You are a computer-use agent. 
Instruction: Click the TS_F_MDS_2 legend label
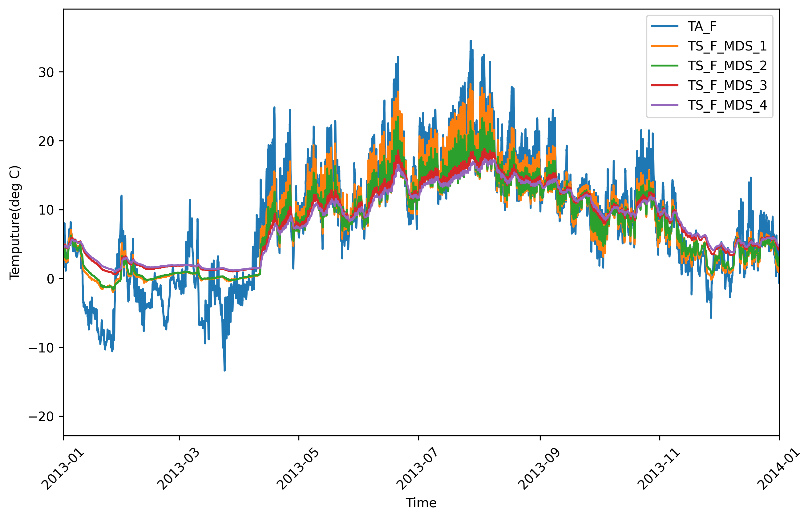(x=727, y=66)
